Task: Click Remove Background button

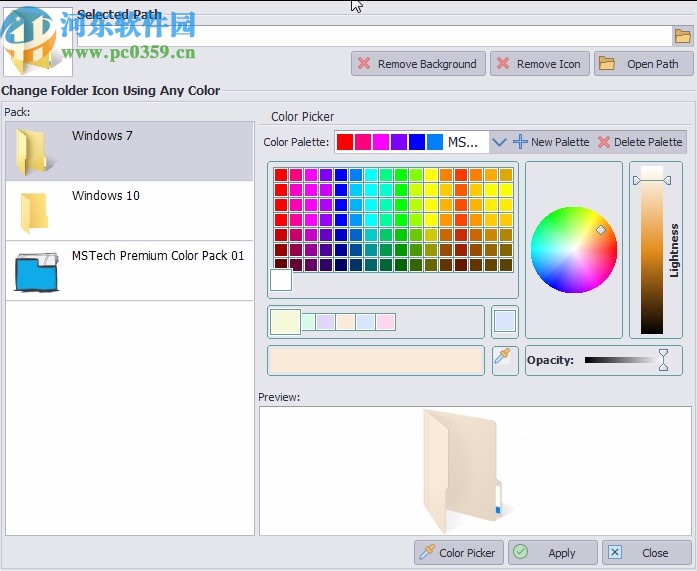Action: click(418, 64)
